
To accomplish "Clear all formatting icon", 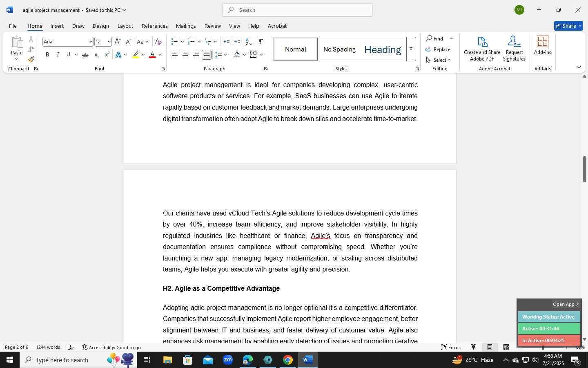I will 158,42.
